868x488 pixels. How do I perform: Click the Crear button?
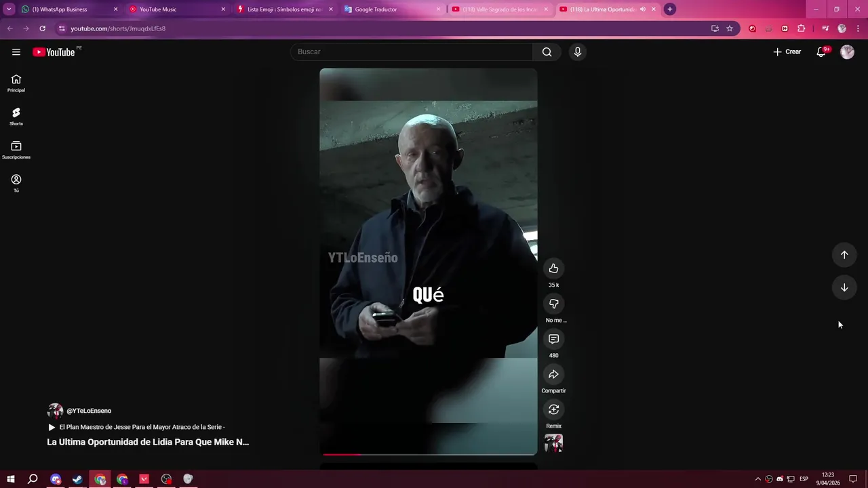click(x=787, y=52)
